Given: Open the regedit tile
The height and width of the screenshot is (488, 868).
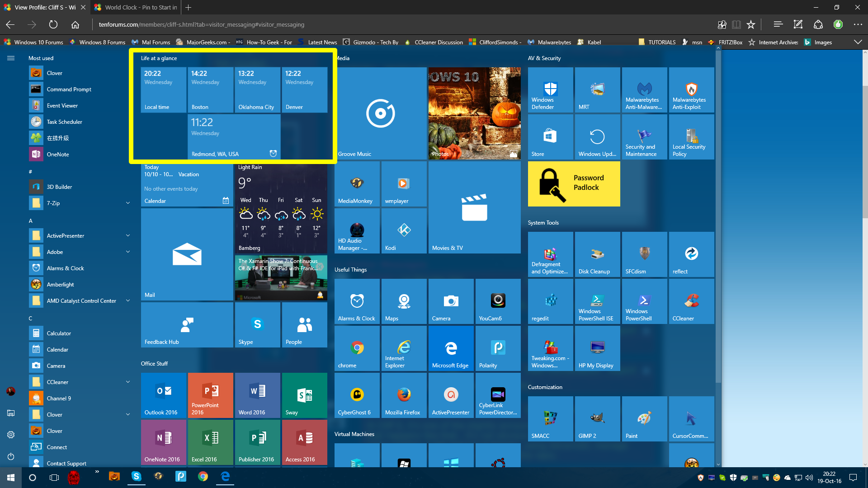Looking at the screenshot, I should 550,301.
